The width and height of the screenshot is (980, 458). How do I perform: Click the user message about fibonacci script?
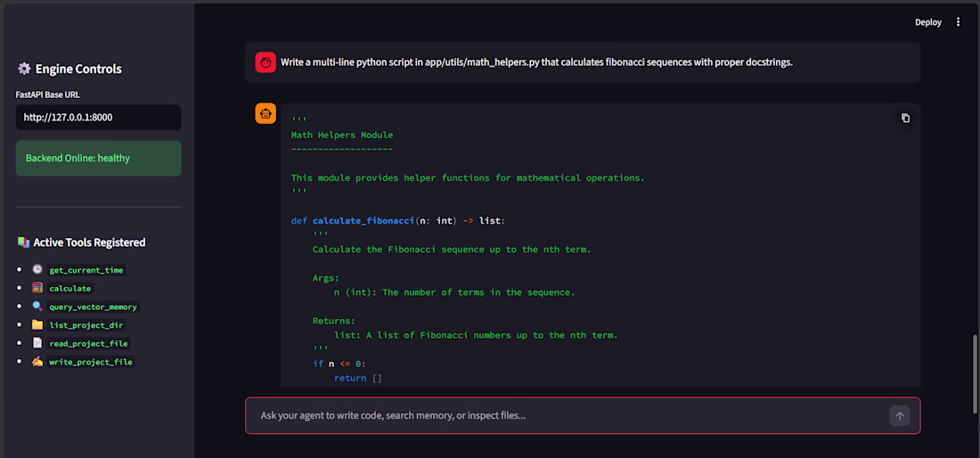536,62
